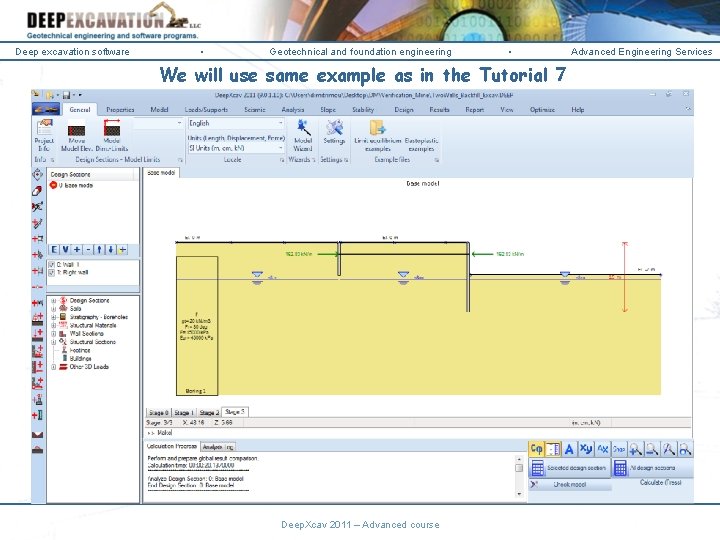
Task: Open the Properties ribbon tab
Action: coord(120,110)
